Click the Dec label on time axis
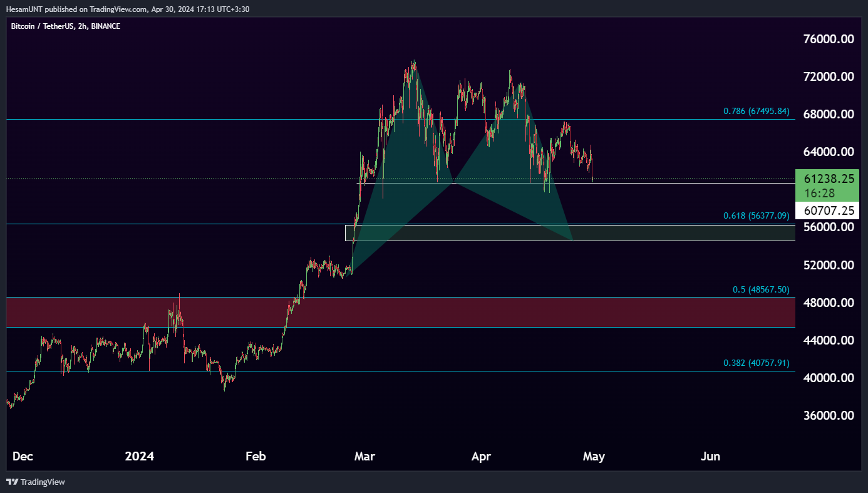 coord(23,457)
